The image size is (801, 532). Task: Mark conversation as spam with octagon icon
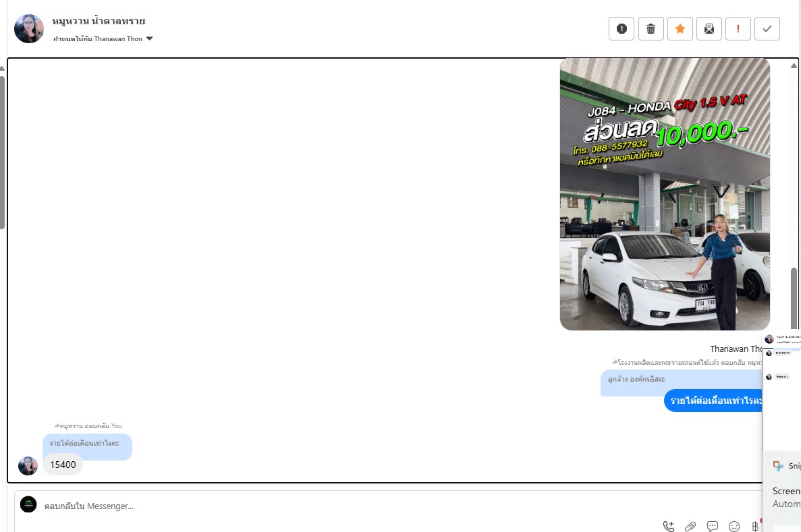click(622, 28)
